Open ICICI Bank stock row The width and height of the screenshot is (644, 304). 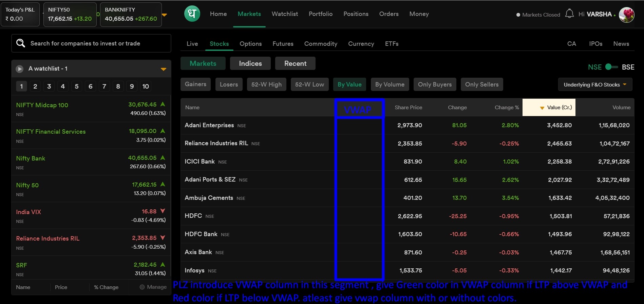tap(407, 161)
